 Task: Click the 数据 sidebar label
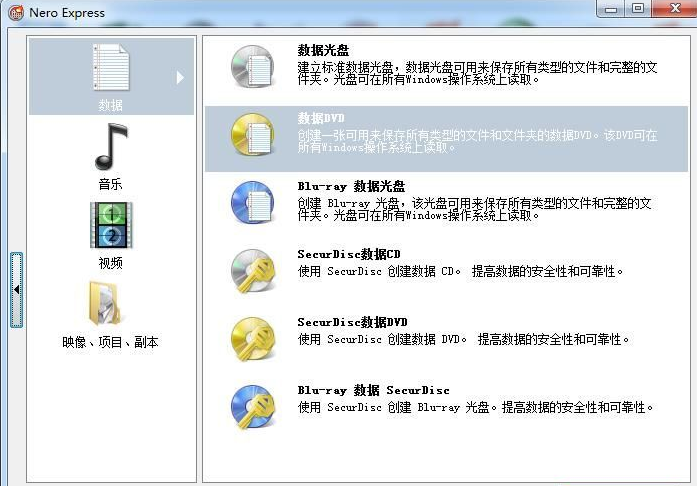110,105
